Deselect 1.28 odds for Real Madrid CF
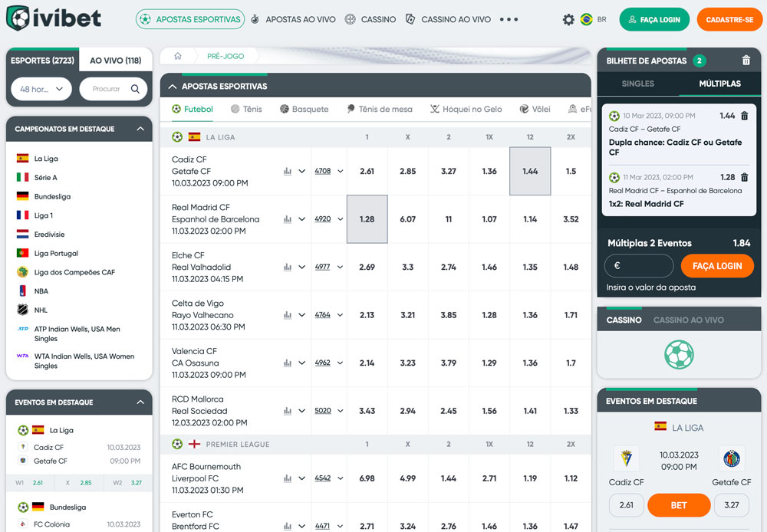 coord(367,219)
